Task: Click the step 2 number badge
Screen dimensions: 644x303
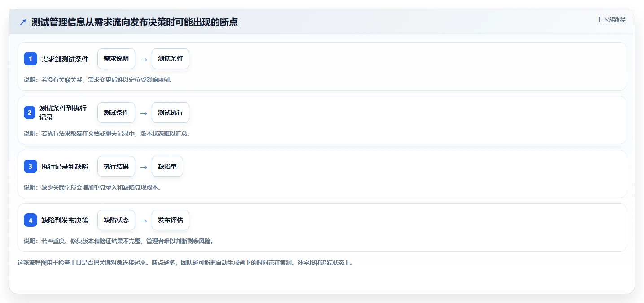Action: click(x=30, y=113)
